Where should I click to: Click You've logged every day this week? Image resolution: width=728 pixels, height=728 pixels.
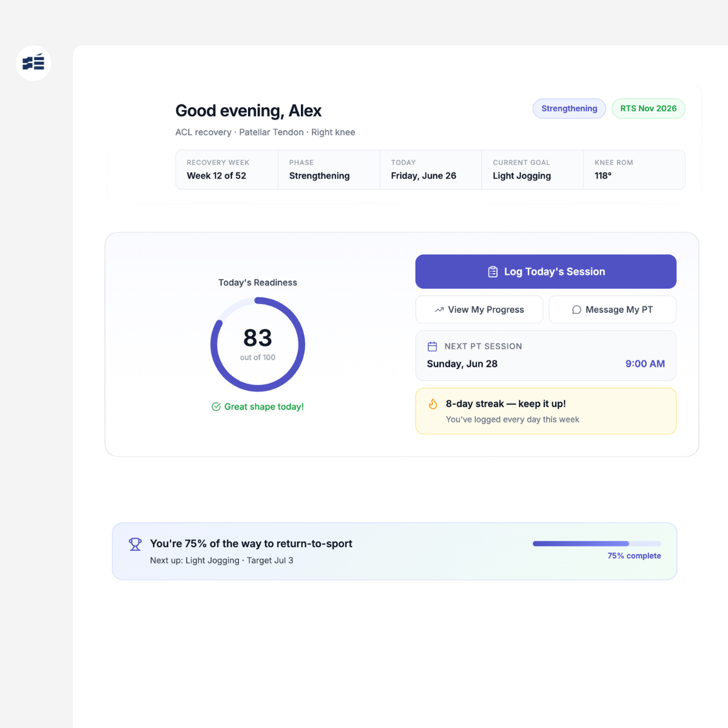(x=513, y=419)
